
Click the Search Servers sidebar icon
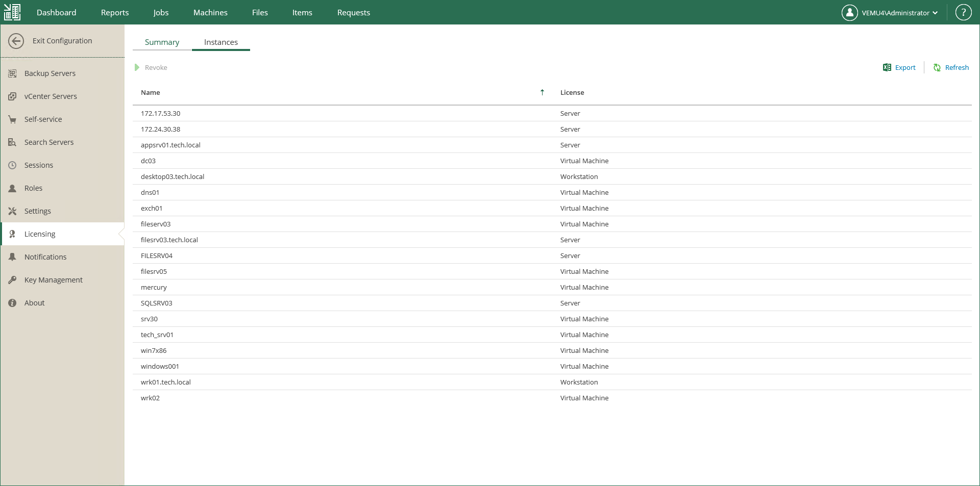coord(12,142)
